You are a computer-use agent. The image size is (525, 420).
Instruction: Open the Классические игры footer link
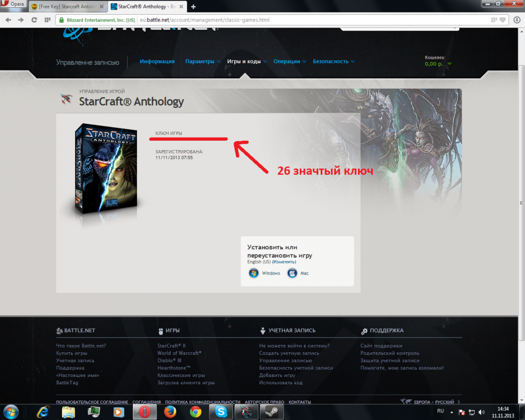click(181, 375)
